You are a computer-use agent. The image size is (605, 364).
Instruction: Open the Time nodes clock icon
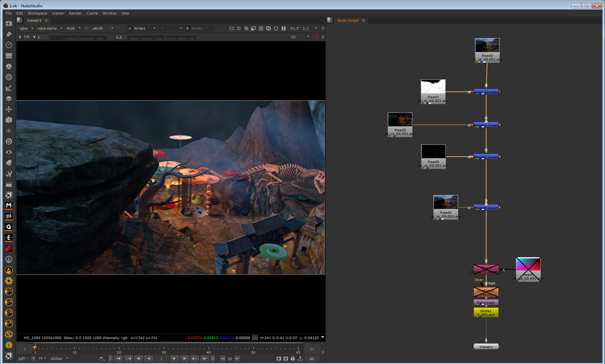pos(8,45)
